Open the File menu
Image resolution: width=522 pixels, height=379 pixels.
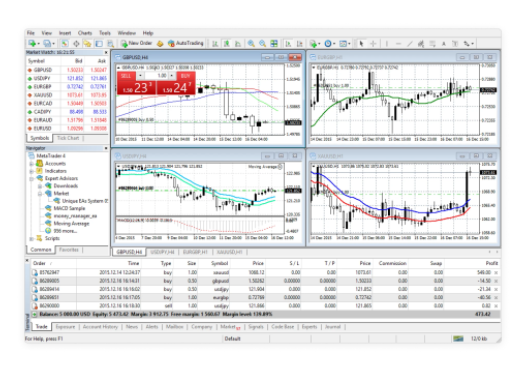31,33
